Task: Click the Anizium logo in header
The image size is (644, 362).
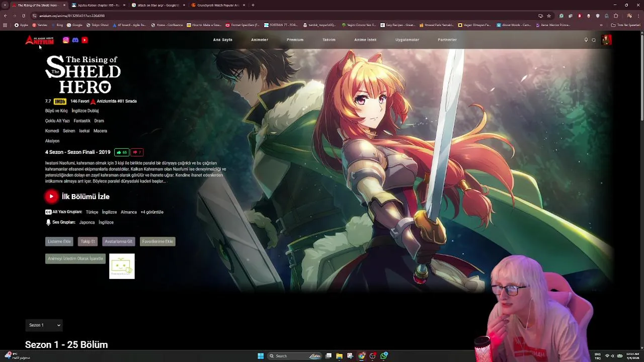Action: (x=39, y=40)
